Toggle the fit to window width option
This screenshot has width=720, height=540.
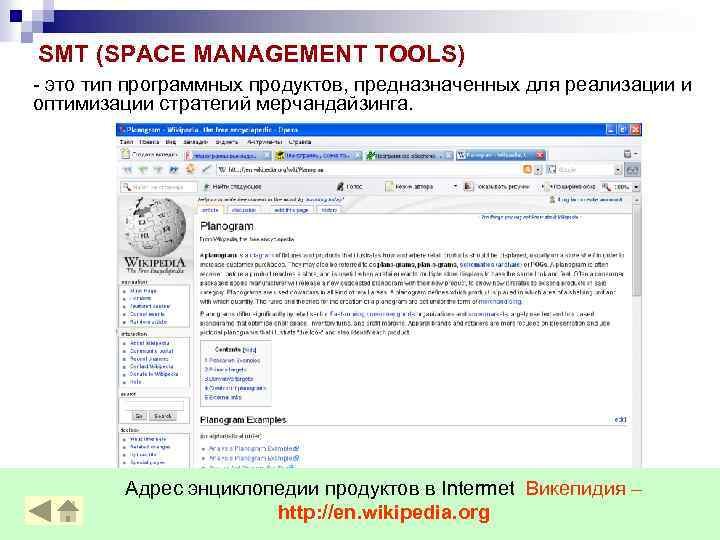572,187
